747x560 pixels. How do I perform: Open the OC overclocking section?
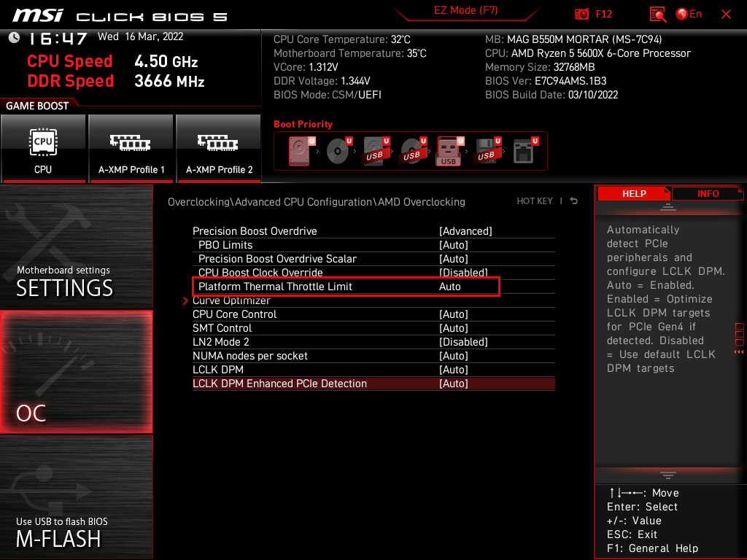76,372
